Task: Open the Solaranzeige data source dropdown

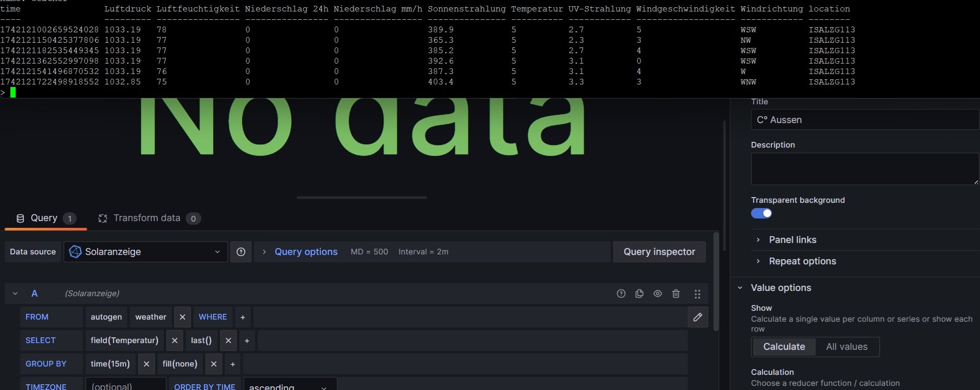Action: tap(146, 252)
